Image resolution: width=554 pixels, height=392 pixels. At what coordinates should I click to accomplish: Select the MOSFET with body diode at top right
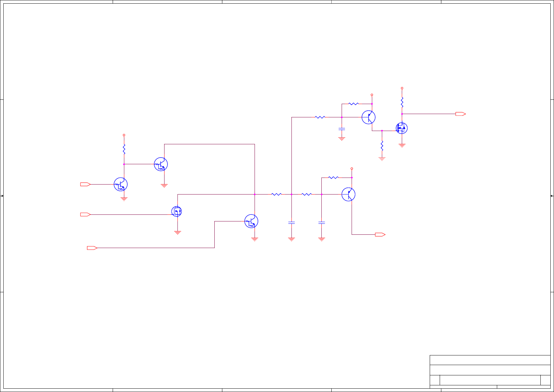(401, 128)
